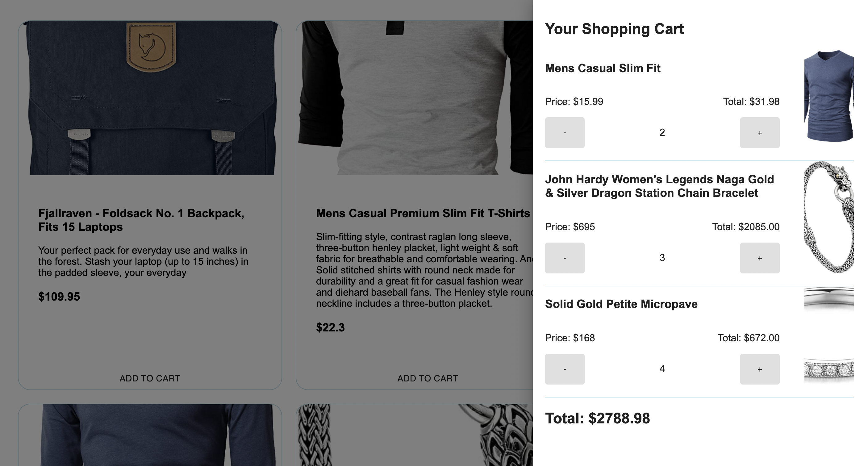
Task: Decrease quantity of John Hardy bracelet
Action: (x=565, y=258)
